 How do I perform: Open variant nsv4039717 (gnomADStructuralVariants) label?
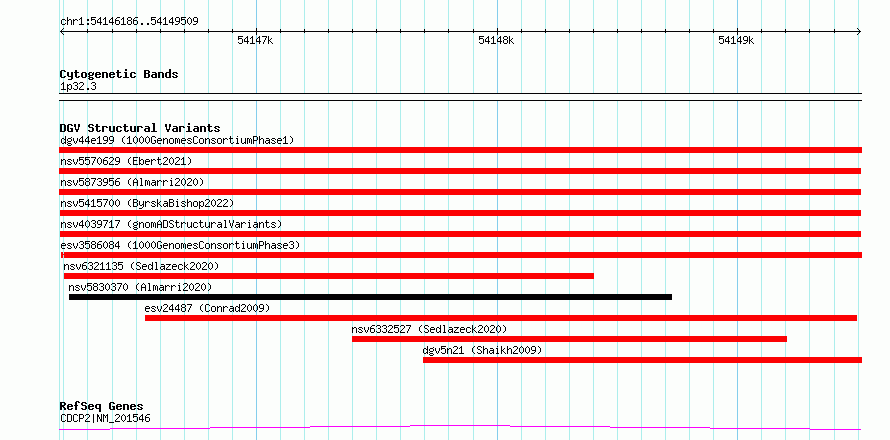coord(171,224)
